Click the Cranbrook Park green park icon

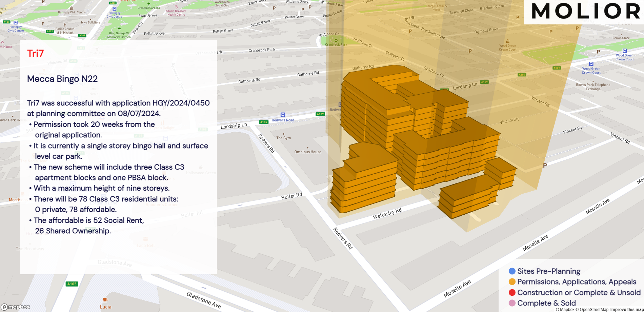336,40
